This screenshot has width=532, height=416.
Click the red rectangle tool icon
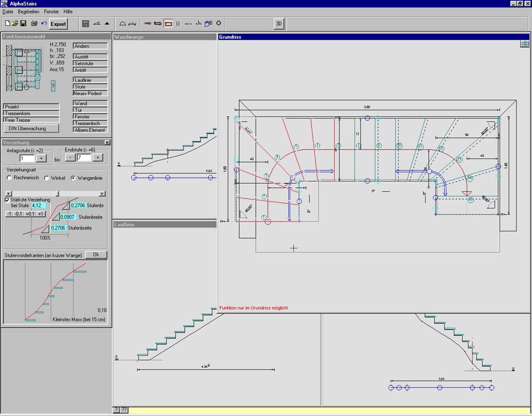tap(168, 24)
